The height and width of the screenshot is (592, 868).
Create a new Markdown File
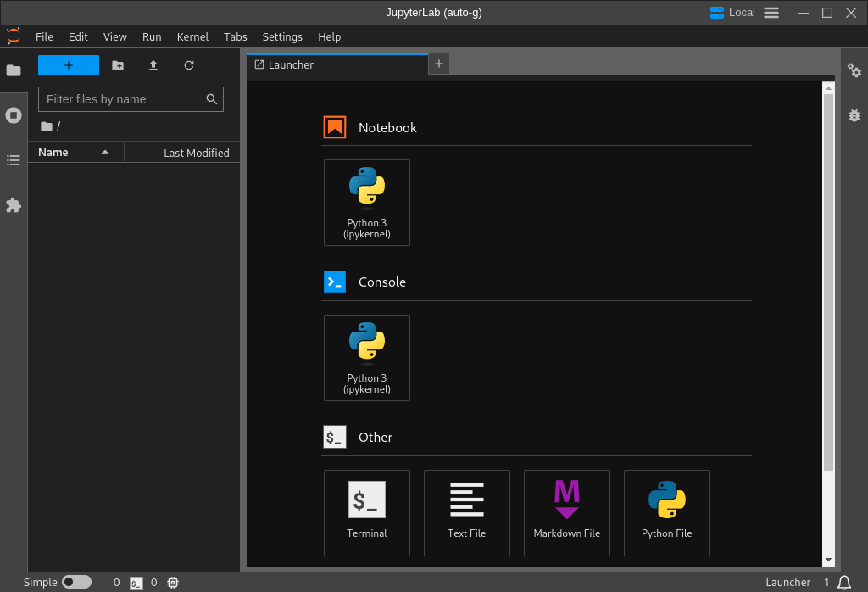click(567, 513)
